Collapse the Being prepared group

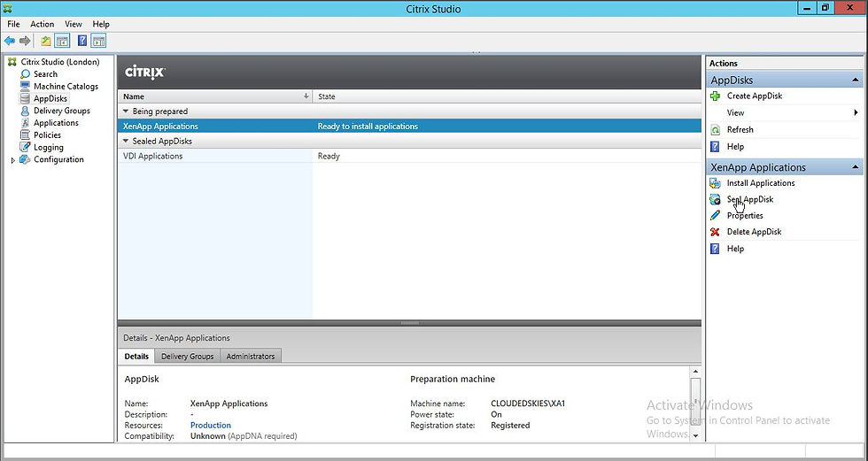(x=126, y=111)
